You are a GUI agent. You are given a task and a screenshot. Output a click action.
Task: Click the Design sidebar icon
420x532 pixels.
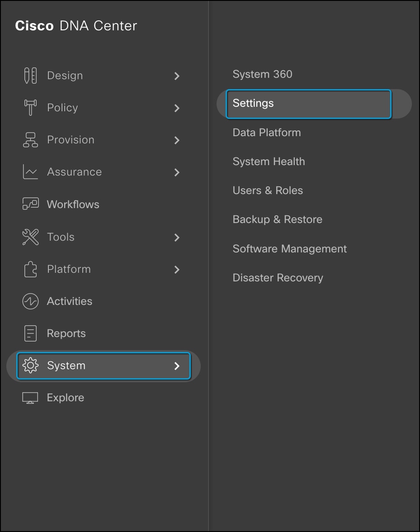(x=30, y=75)
